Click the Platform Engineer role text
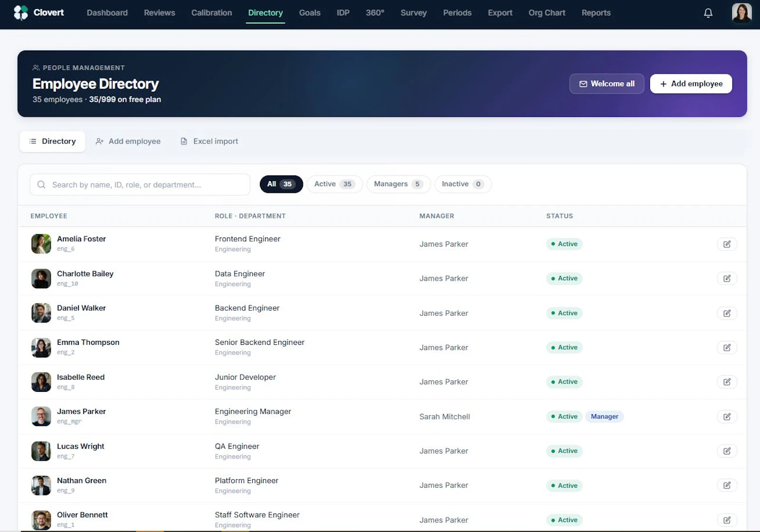 [247, 481]
